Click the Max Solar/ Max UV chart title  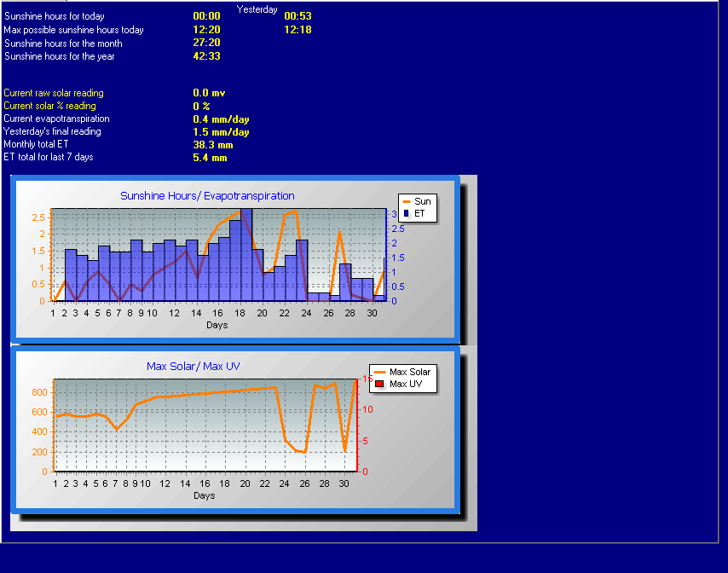point(194,367)
